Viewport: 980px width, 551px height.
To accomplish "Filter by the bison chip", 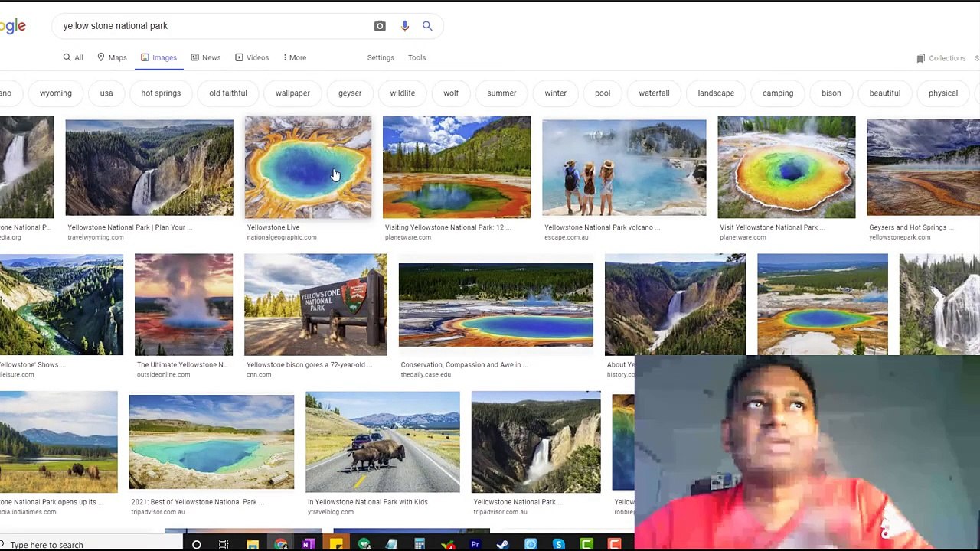I will [x=831, y=93].
